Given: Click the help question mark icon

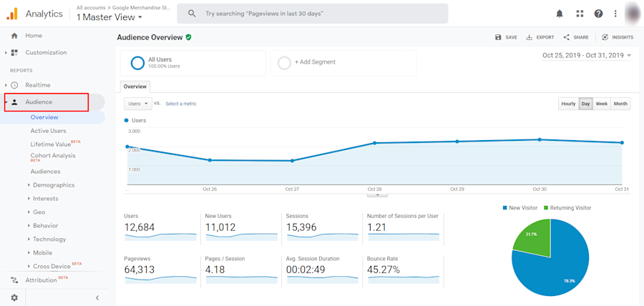Looking at the screenshot, I should 598,14.
